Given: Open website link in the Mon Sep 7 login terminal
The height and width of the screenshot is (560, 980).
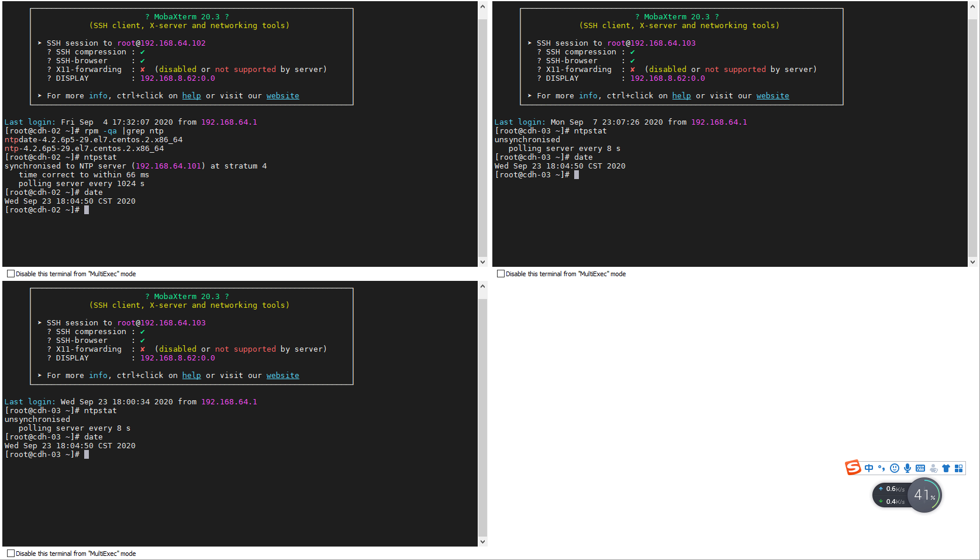Looking at the screenshot, I should 773,96.
